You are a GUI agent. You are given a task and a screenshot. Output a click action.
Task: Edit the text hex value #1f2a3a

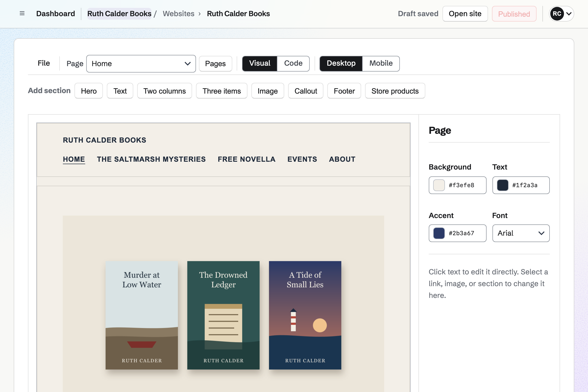click(x=525, y=185)
